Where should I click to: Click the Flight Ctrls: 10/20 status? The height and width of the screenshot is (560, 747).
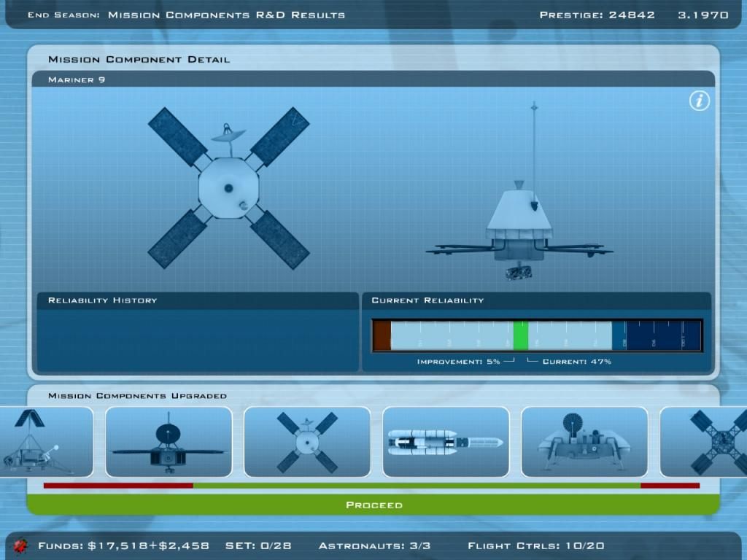[x=536, y=545]
